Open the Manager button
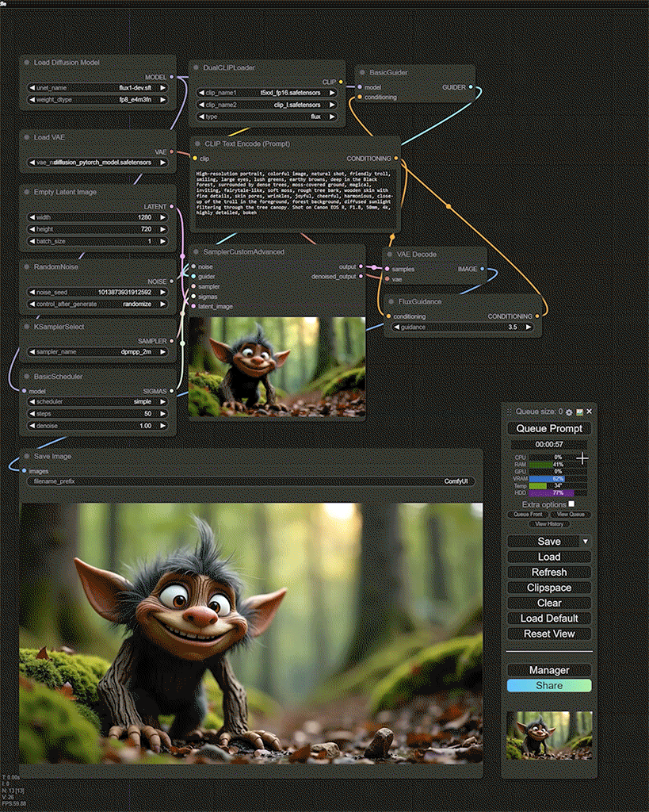The image size is (649, 812). [549, 670]
